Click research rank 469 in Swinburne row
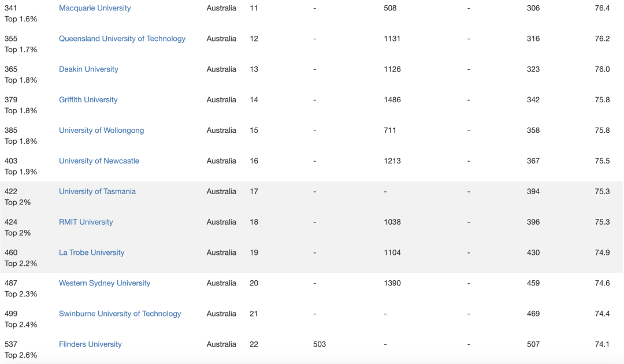The image size is (624, 364). [x=533, y=314]
